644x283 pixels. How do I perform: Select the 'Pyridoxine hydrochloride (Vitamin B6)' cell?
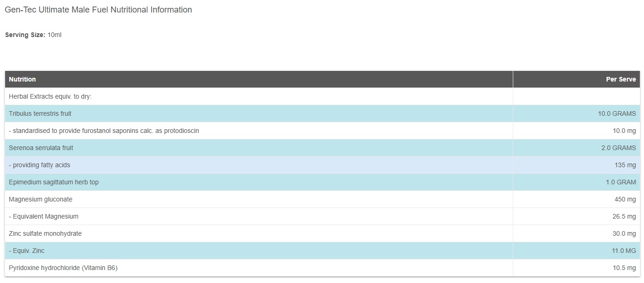pos(259,268)
